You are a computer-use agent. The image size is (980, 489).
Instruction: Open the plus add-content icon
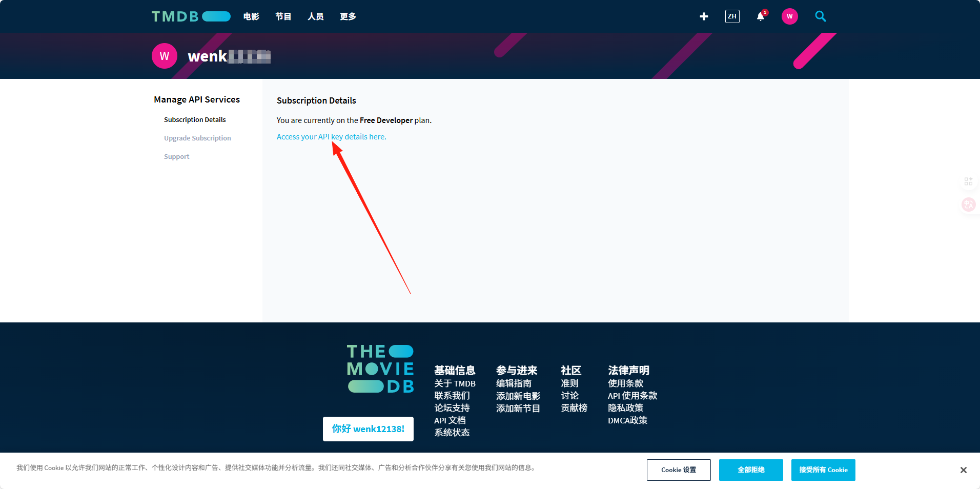point(704,16)
